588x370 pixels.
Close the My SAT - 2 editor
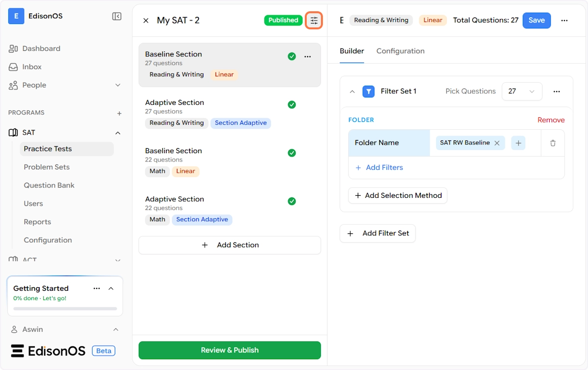(x=146, y=21)
